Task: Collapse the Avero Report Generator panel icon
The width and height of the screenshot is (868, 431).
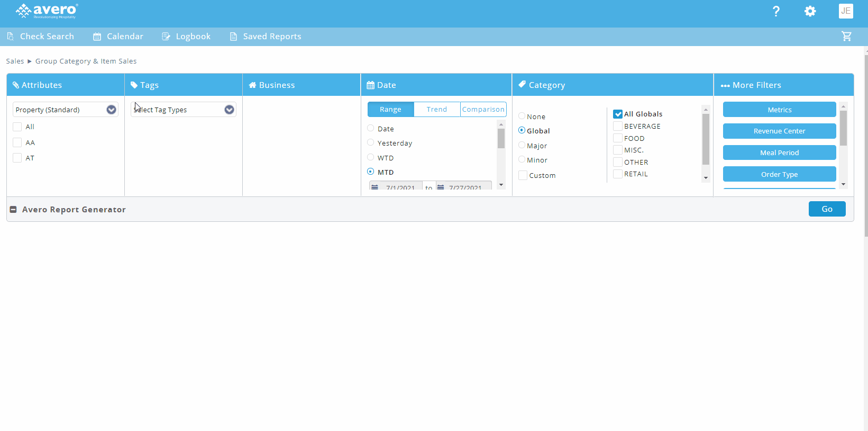Action: (13, 210)
